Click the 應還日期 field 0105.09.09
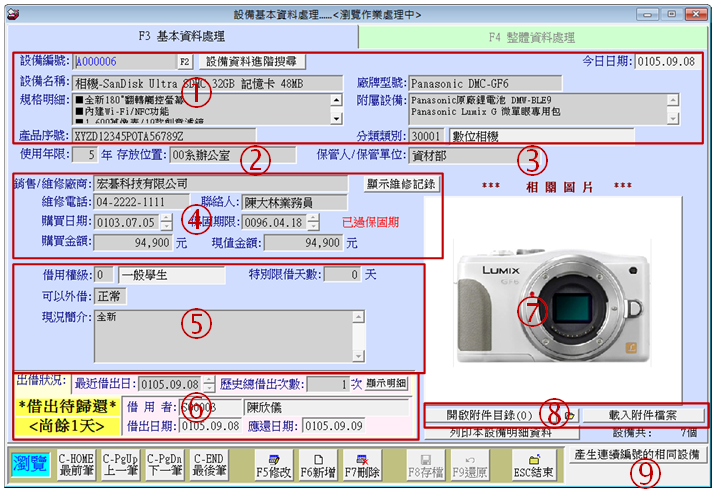 point(334,426)
